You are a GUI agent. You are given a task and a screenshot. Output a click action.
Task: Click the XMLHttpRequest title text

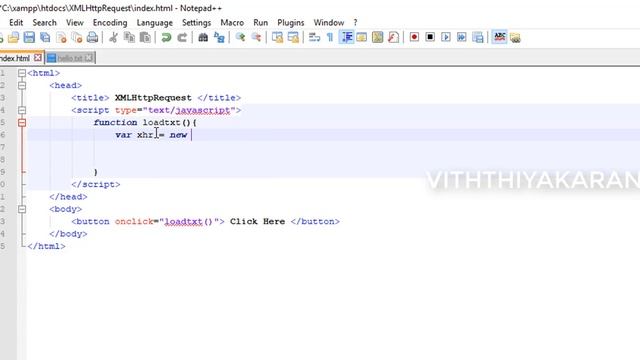(x=153, y=98)
